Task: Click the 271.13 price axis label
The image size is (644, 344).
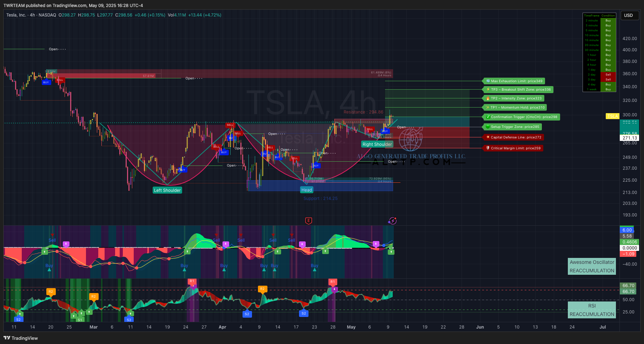Action: pos(630,138)
